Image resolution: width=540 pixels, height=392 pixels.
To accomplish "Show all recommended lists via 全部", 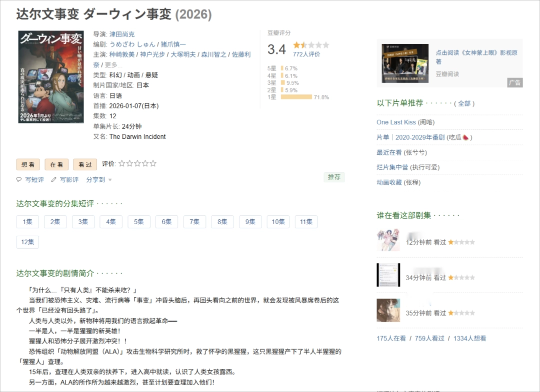I will pos(464,103).
